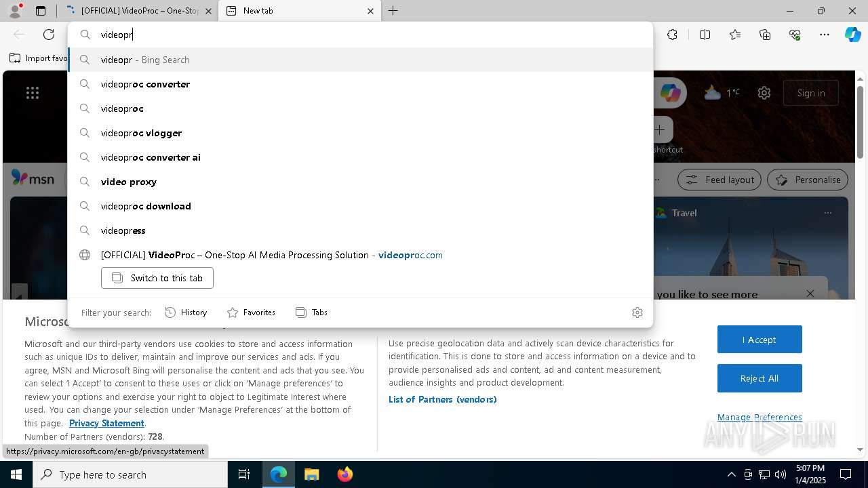Click the I Accept cookies button

[759, 340]
